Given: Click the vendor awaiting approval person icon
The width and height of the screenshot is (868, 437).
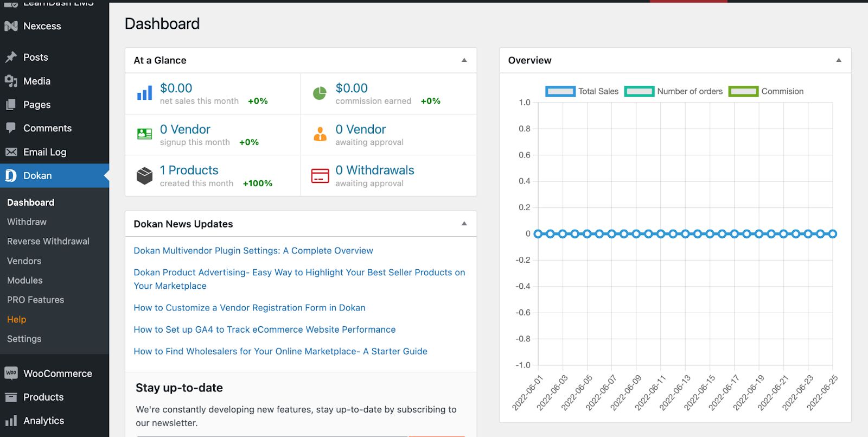Looking at the screenshot, I should 320,134.
